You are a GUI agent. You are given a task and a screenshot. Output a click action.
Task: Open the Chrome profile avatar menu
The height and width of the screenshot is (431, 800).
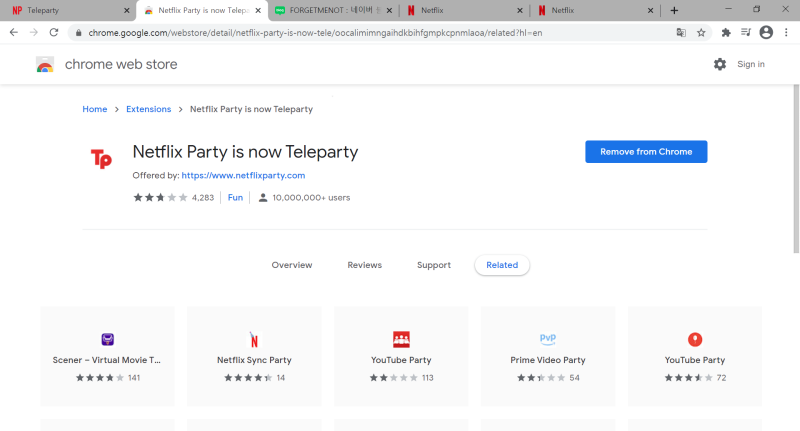(766, 32)
